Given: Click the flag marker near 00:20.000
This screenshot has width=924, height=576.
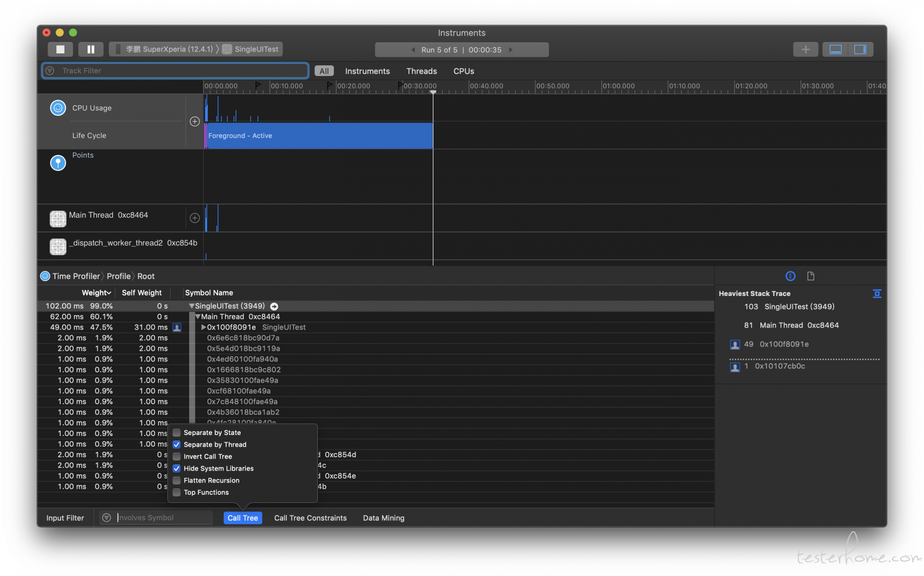Looking at the screenshot, I should [329, 86].
